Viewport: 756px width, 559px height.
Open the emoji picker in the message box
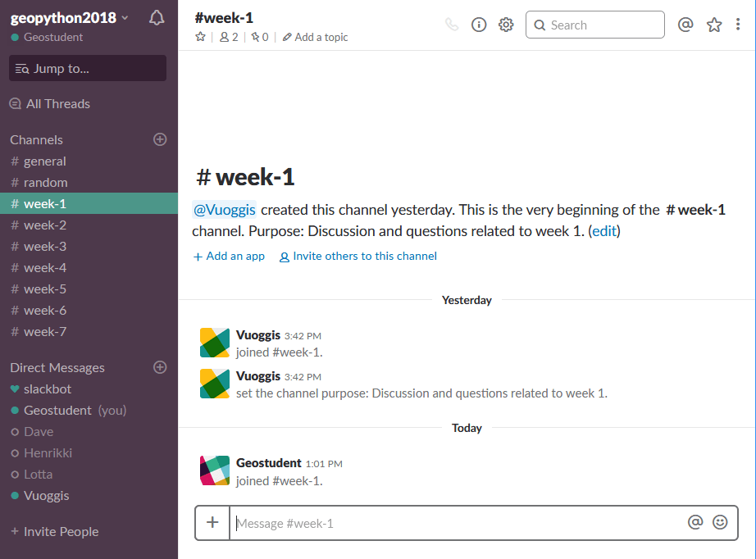point(720,522)
